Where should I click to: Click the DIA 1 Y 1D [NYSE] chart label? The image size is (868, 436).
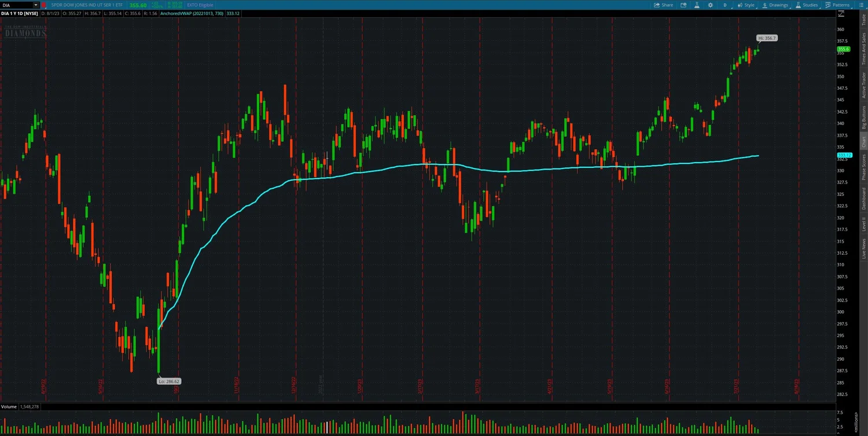(x=19, y=13)
